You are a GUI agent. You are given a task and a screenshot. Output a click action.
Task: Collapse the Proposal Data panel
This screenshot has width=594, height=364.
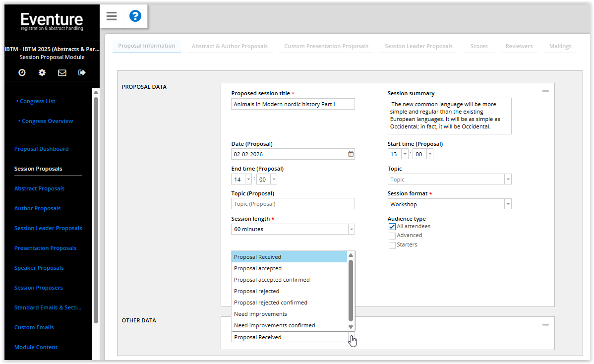545,91
